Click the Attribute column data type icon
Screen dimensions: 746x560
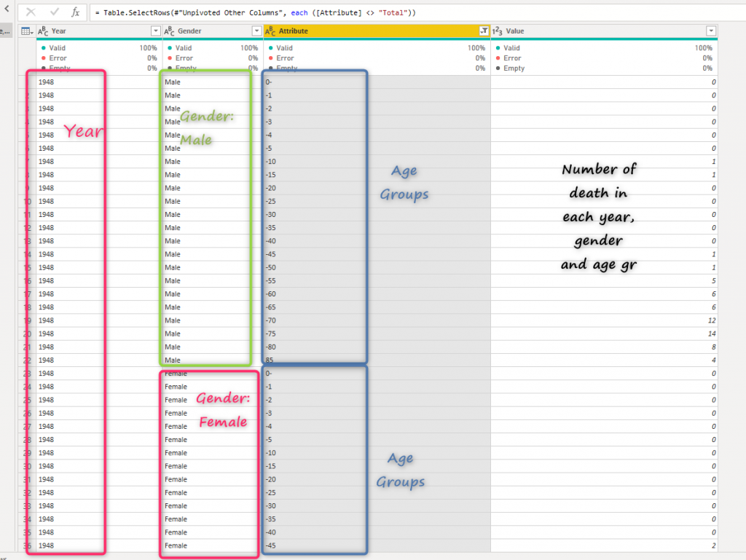point(270,31)
